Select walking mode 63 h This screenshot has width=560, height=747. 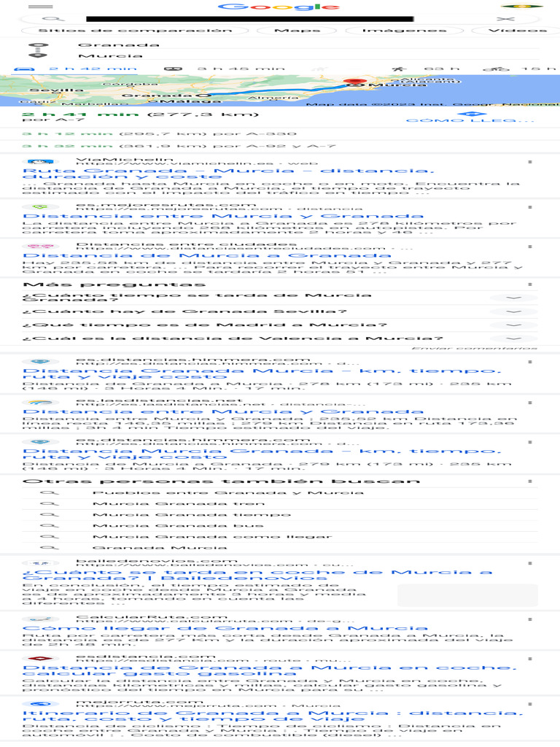[425, 69]
